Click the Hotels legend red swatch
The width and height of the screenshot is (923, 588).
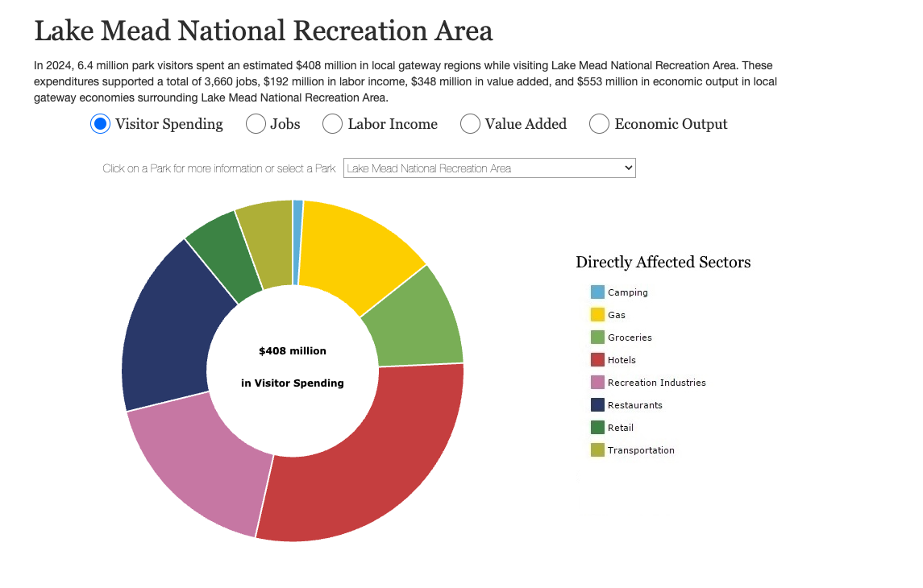597,360
